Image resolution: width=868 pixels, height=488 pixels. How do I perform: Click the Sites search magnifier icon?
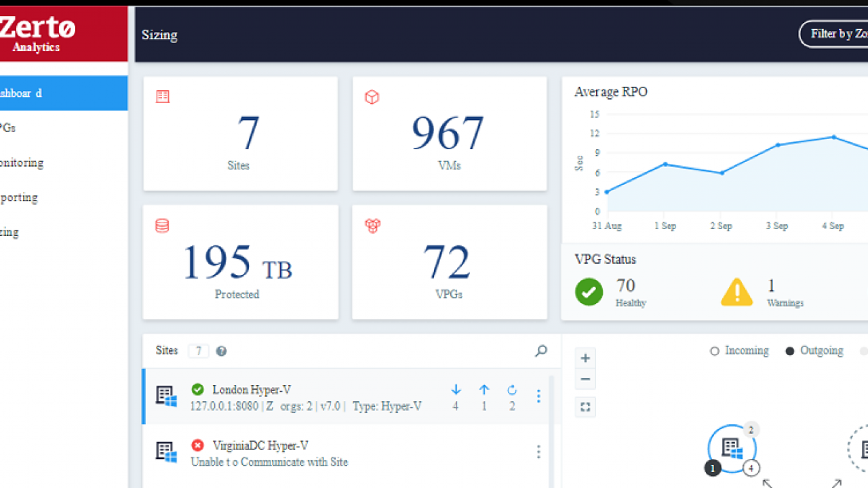[x=540, y=350]
